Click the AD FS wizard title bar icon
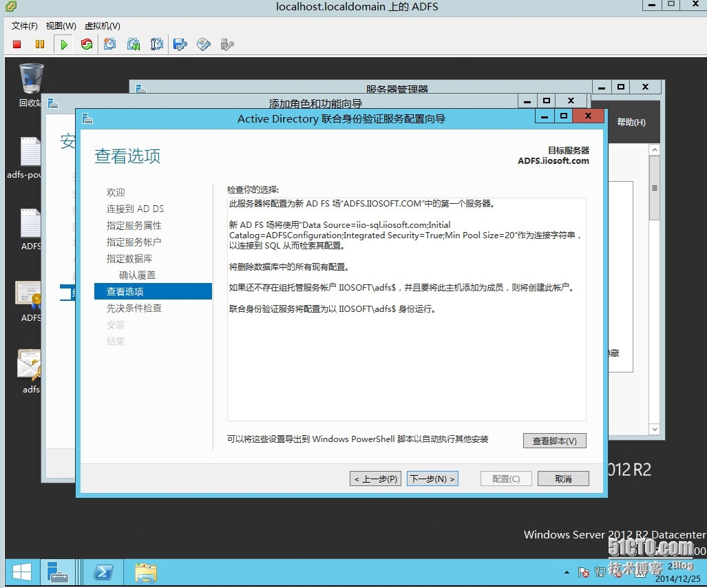The image size is (707, 588). pyautogui.click(x=87, y=119)
